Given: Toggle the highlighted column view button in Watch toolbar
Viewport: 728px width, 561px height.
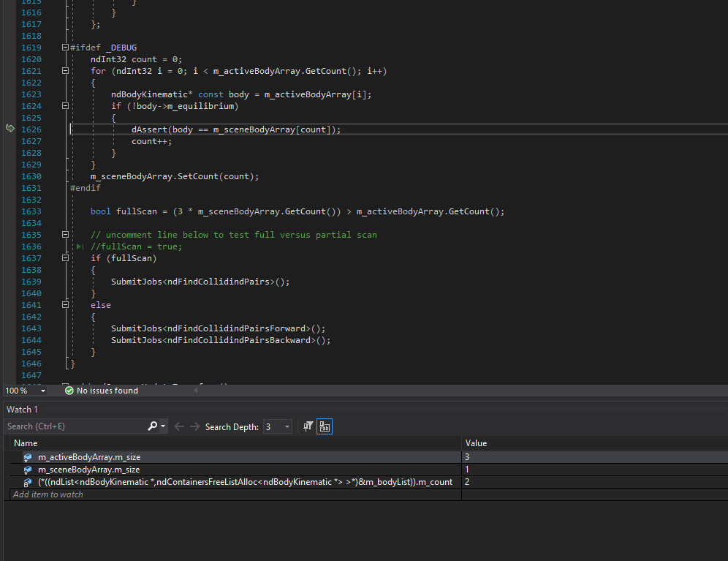Looking at the screenshot, I should coord(325,426).
